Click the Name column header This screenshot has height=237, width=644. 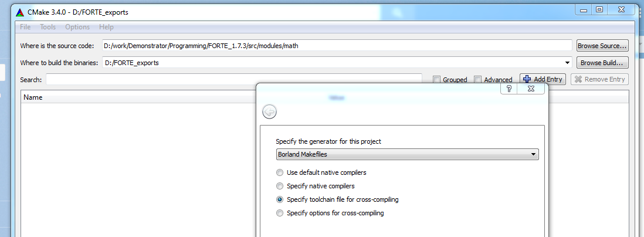tap(33, 97)
